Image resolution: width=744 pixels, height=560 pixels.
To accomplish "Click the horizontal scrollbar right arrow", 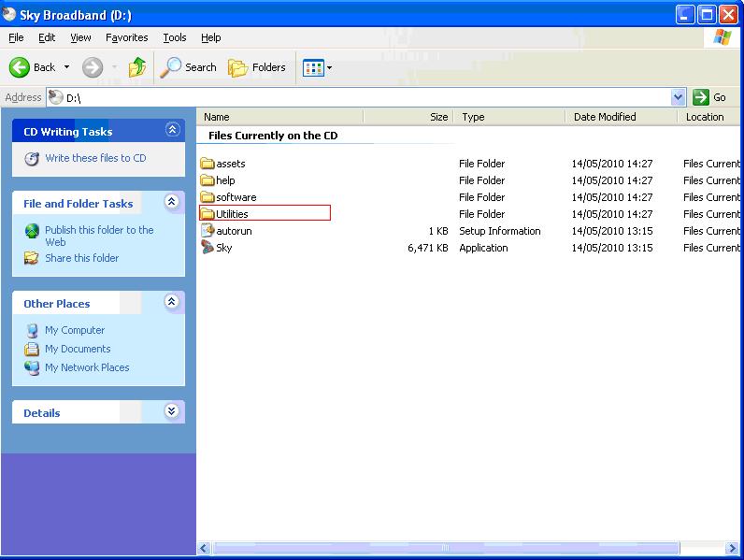I will point(731,548).
